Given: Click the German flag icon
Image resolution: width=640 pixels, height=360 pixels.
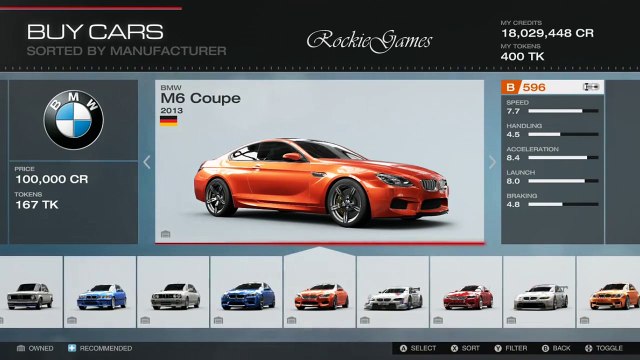Looking at the screenshot, I should point(169,121).
